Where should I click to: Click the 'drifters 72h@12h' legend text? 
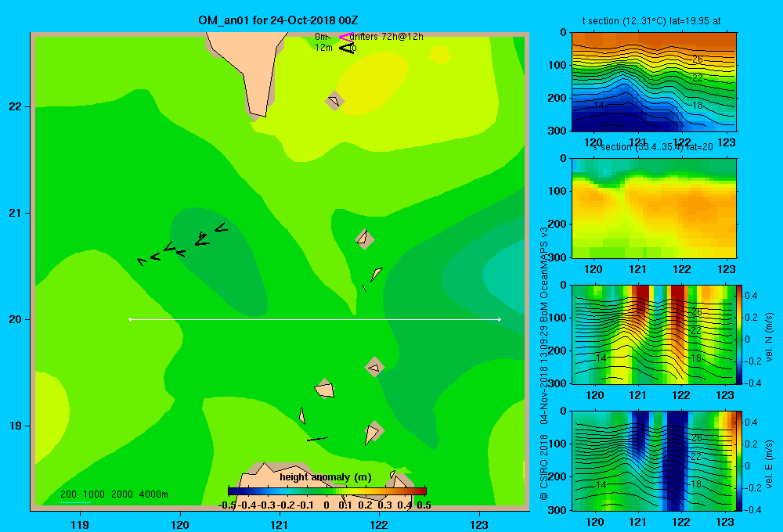point(387,37)
